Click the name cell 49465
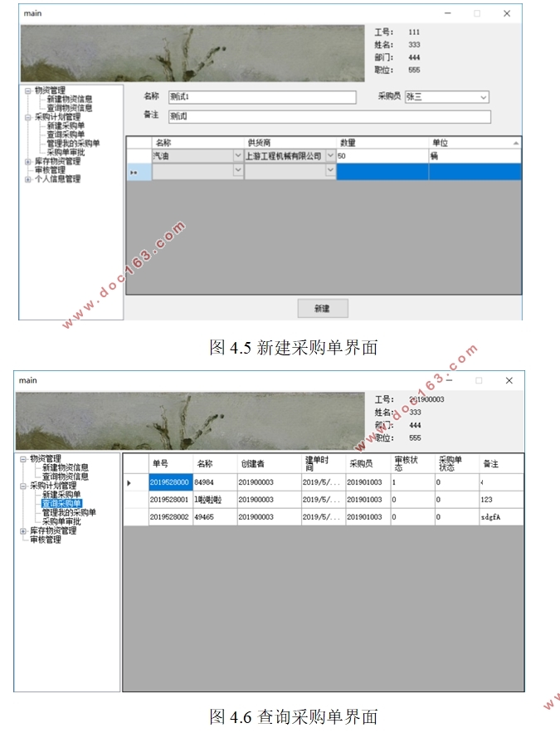Screen dimensions: 560x733 [x=215, y=517]
